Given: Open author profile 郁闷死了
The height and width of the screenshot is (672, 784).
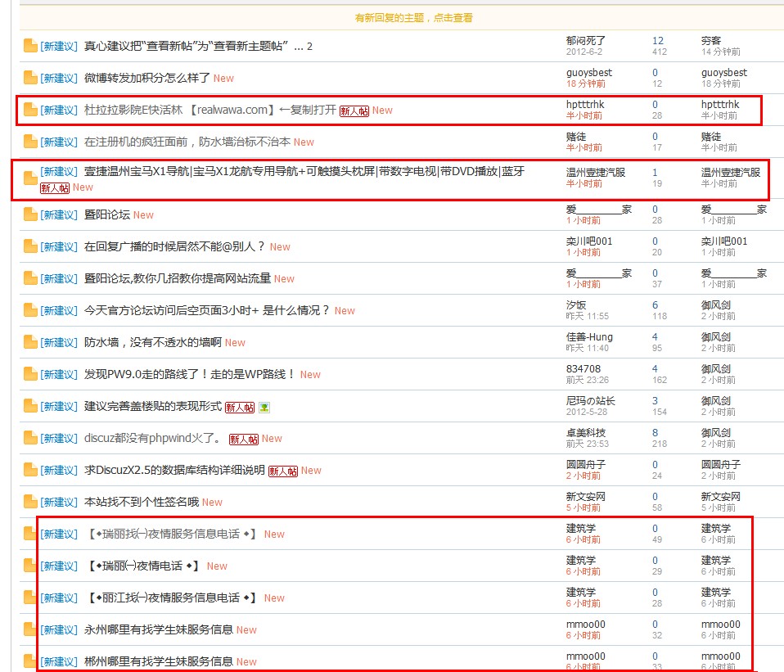Looking at the screenshot, I should pos(585,40).
